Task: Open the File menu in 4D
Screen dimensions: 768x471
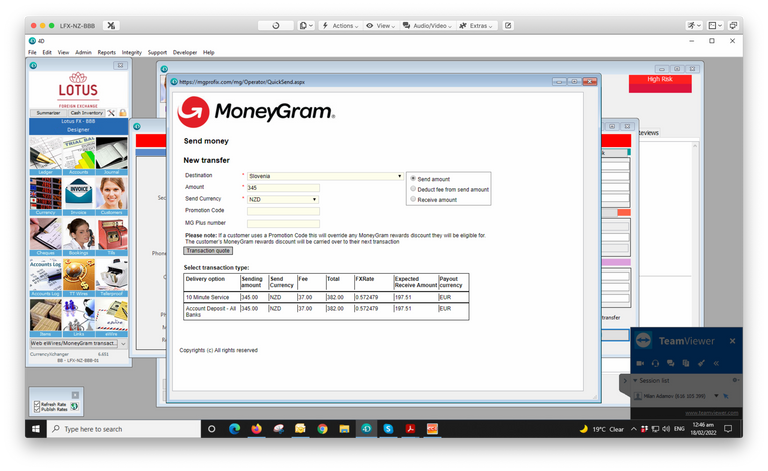Action: click(32, 52)
